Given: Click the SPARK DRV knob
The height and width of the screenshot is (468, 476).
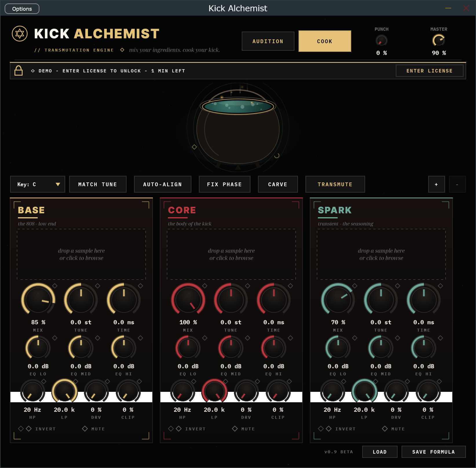Looking at the screenshot, I should [396, 391].
